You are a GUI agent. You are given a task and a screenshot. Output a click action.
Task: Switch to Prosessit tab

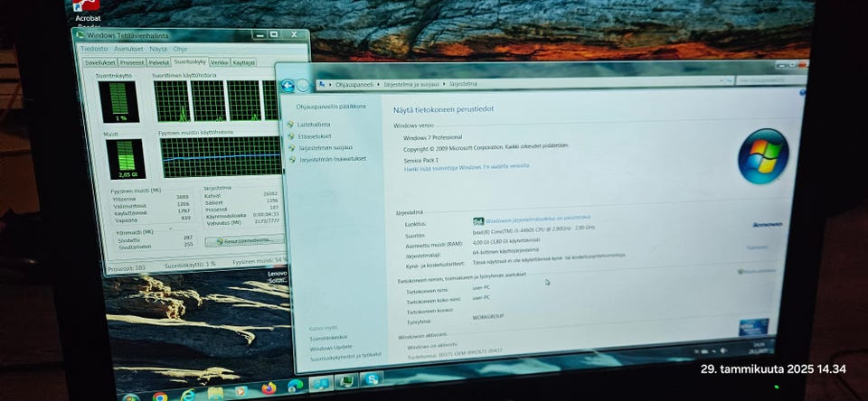click(132, 62)
